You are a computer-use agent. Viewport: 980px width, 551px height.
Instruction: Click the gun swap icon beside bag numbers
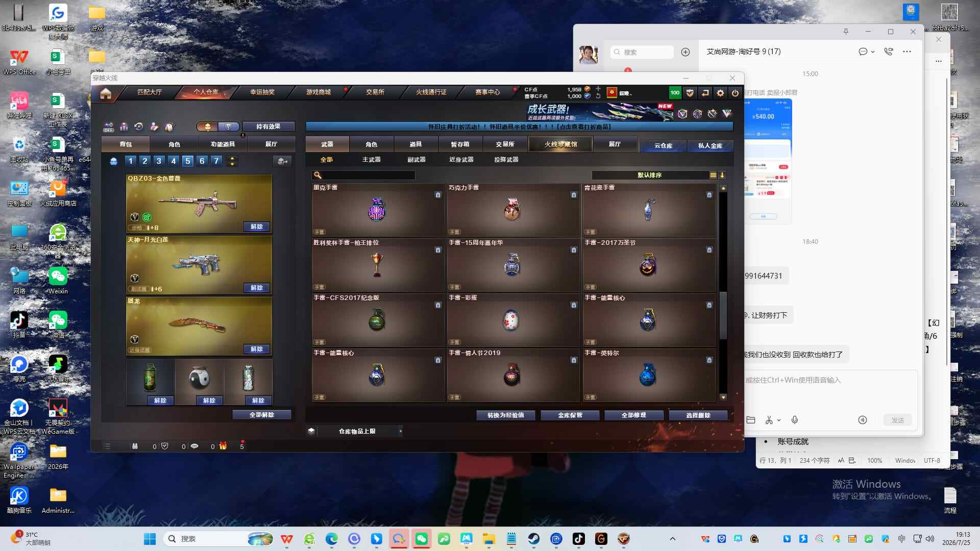click(x=282, y=161)
